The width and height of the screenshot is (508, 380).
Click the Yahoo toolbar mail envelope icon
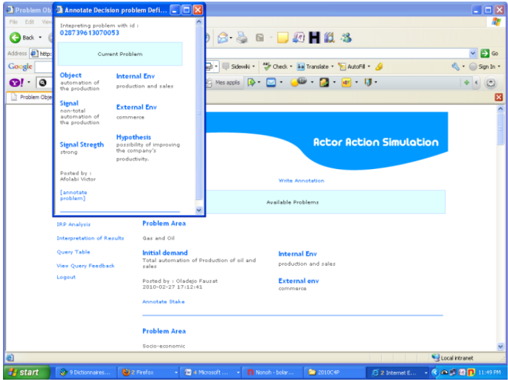point(271,82)
